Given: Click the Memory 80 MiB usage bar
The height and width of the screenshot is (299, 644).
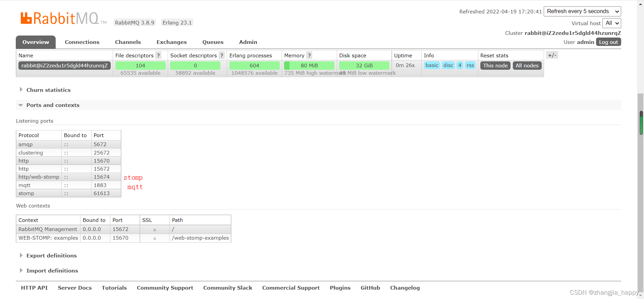Looking at the screenshot, I should tap(309, 65).
